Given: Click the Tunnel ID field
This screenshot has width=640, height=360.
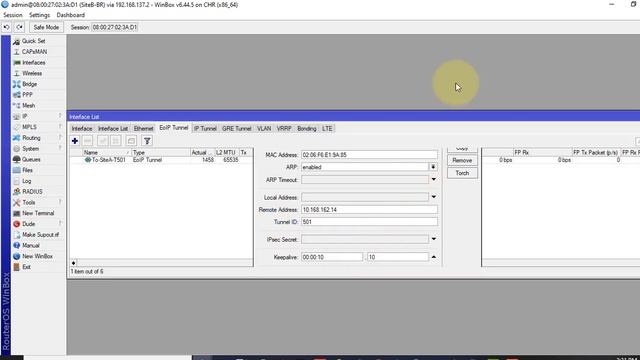Looking at the screenshot, I should (369, 222).
